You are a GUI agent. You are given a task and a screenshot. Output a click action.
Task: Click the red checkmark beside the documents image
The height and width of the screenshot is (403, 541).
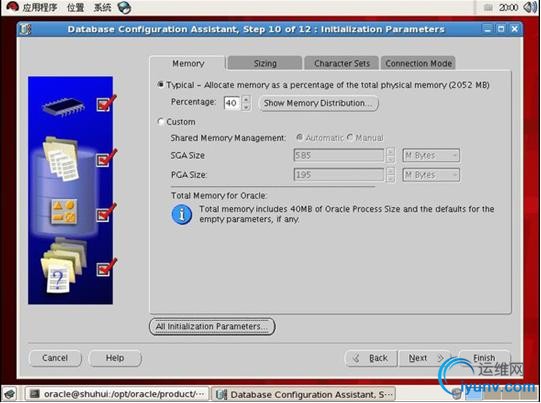pyautogui.click(x=106, y=158)
